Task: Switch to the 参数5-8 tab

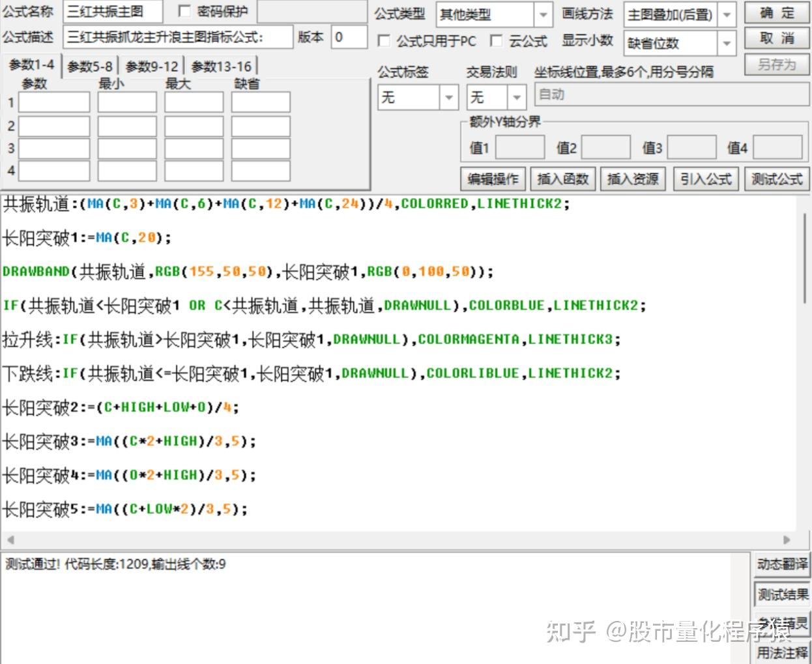Action: 90,66
